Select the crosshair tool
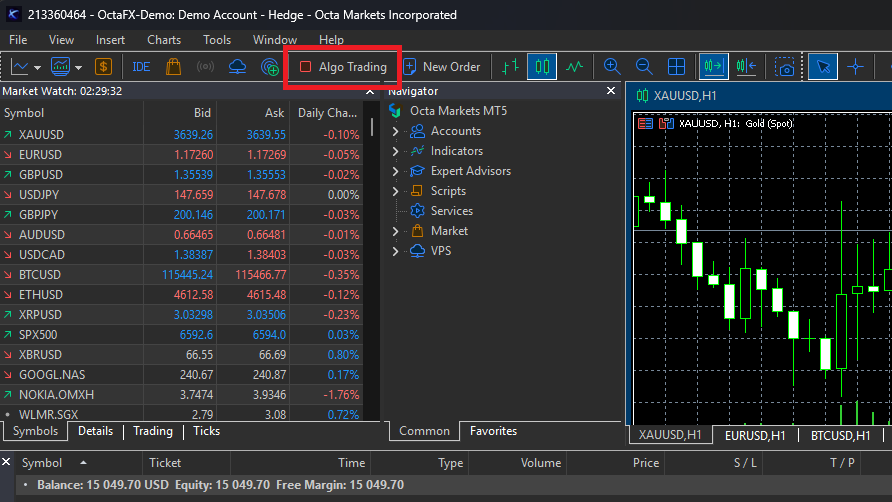 click(x=856, y=67)
